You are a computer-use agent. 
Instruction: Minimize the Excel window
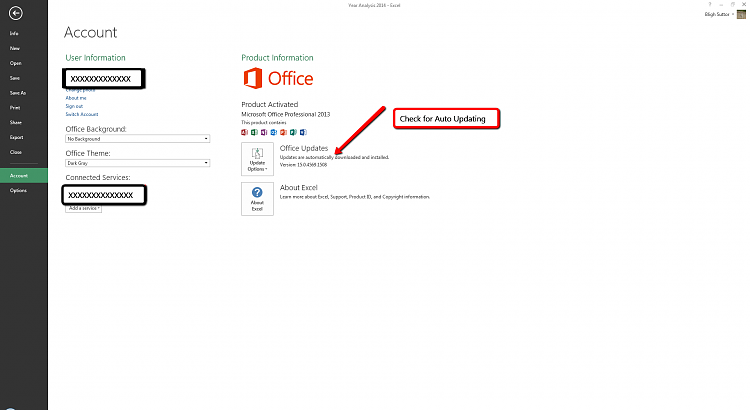click(x=721, y=4)
